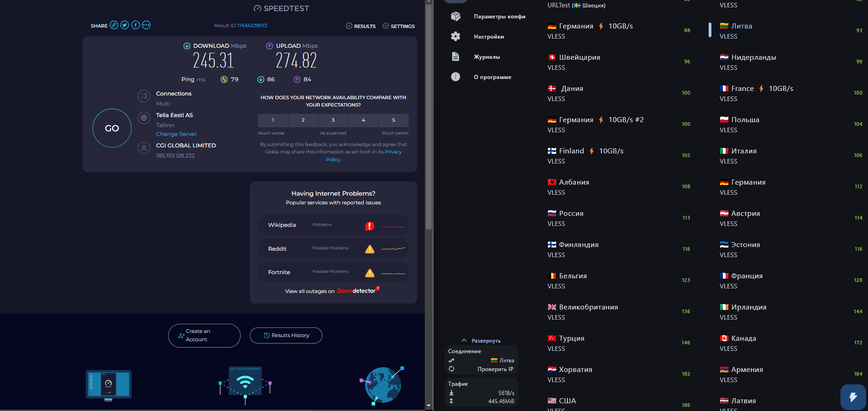The height and width of the screenshot is (411, 868).
Task: Rate network availability as 1
Action: (273, 120)
